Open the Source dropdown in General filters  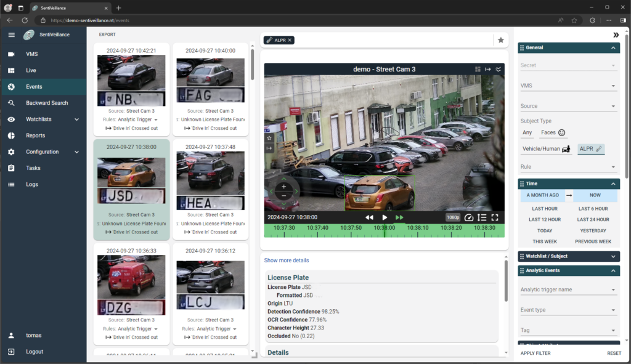coord(568,106)
